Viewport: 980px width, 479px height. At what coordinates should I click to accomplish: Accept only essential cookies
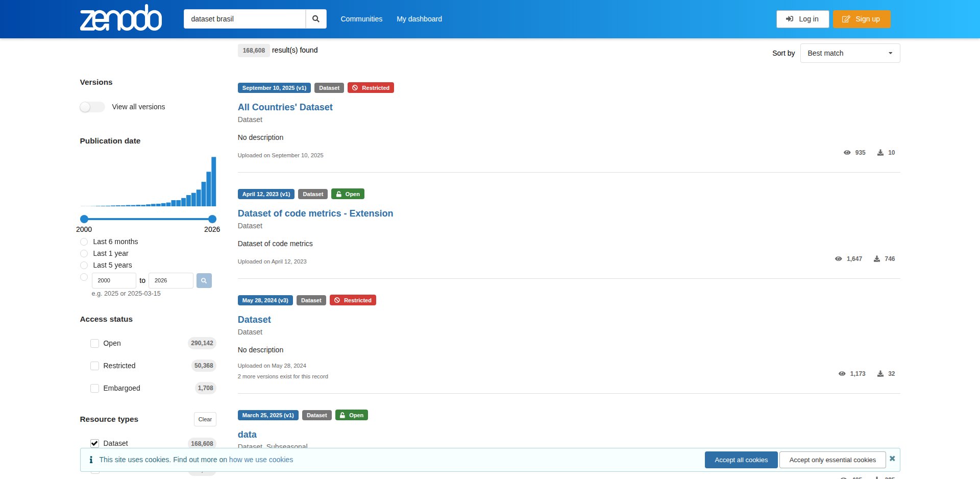(x=832, y=460)
